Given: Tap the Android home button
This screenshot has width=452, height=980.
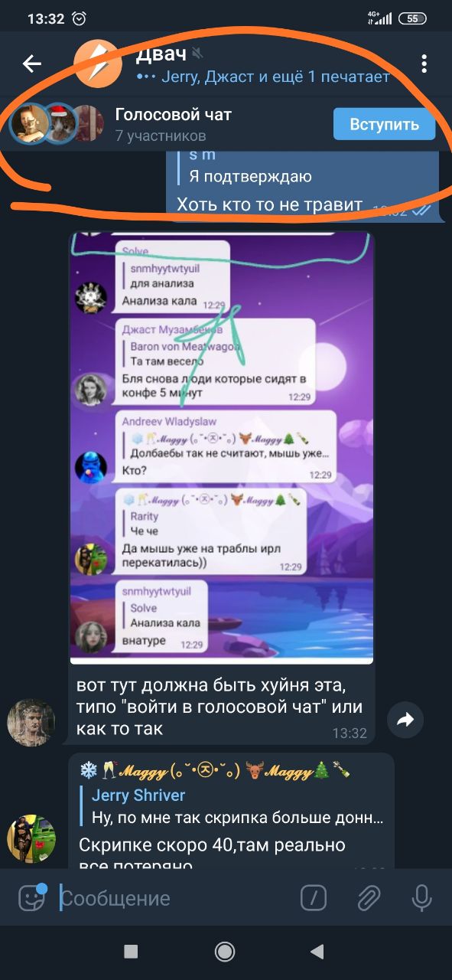Looking at the screenshot, I should point(225,951).
